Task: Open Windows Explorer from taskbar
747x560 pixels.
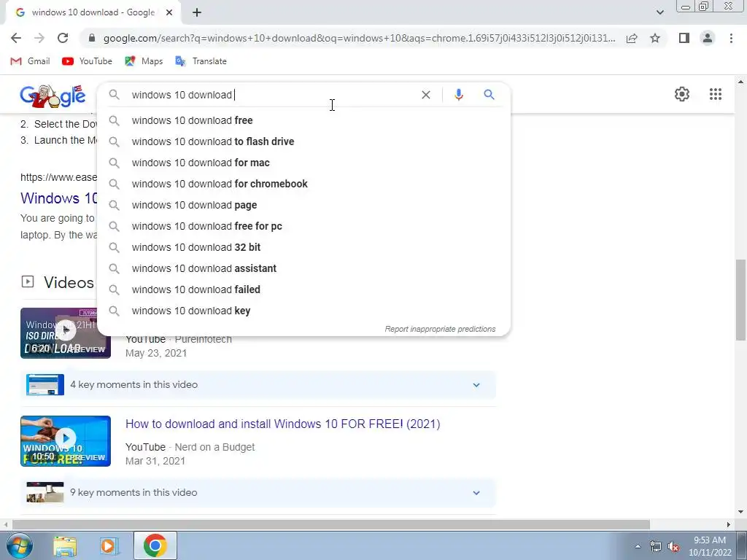Action: tap(65, 546)
